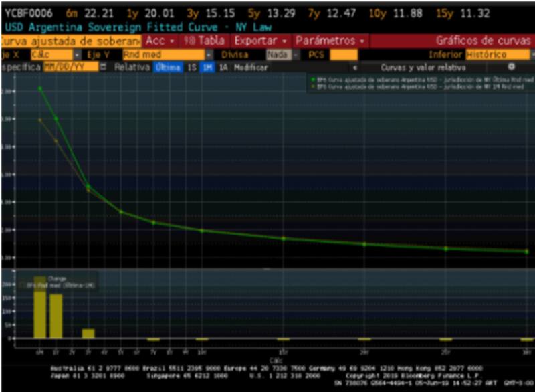Click the 3y marker on the fitted curve
The image size is (535, 392).
click(88, 187)
